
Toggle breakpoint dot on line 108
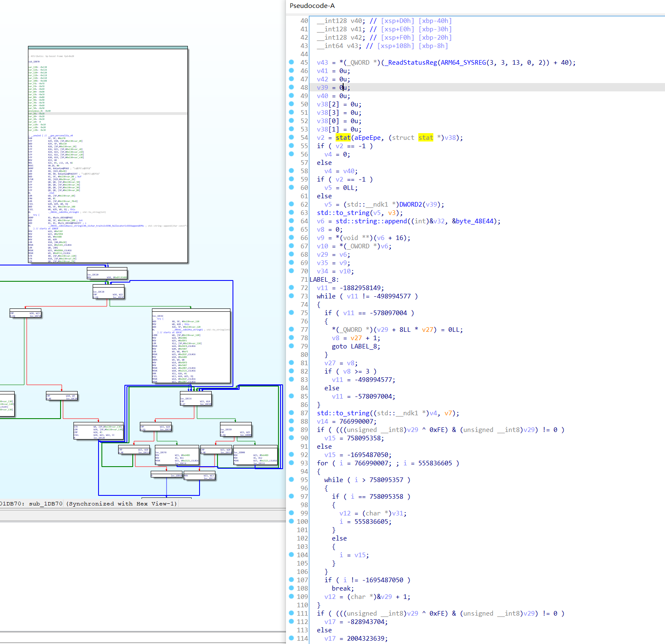pyautogui.click(x=291, y=588)
